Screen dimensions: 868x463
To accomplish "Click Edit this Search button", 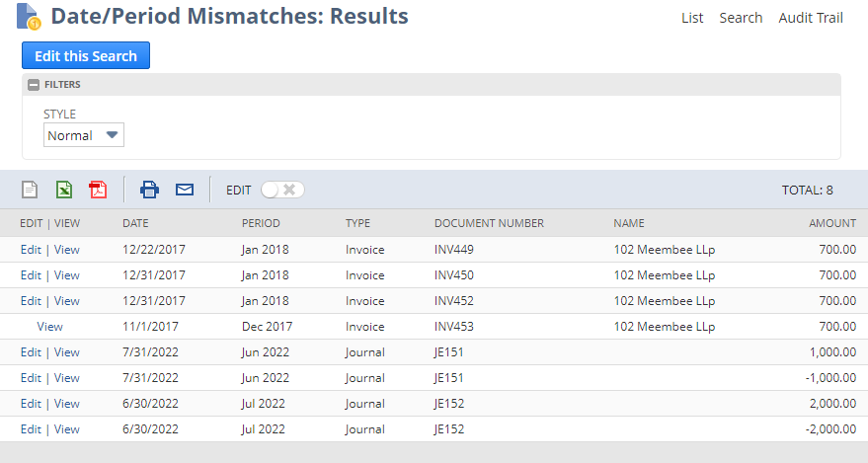I will pos(86,56).
